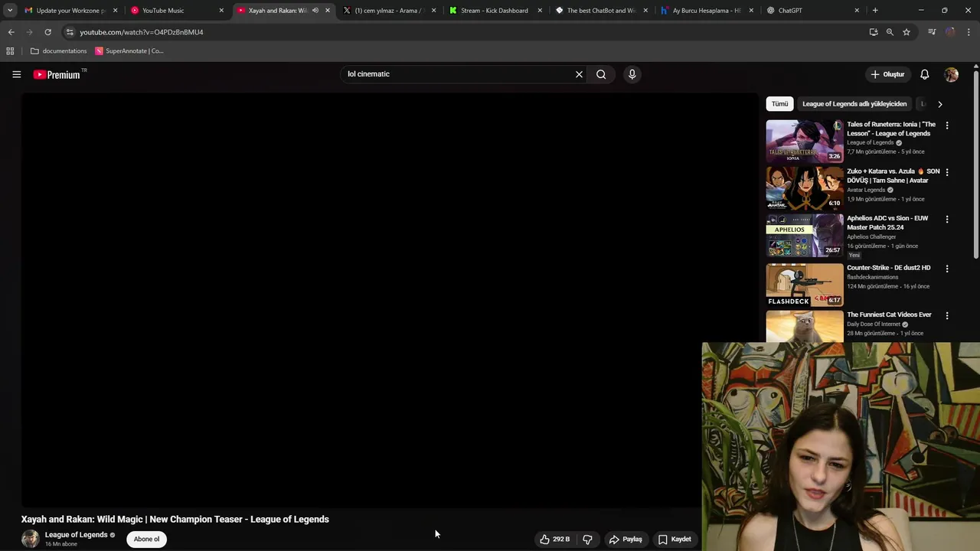980x551 pixels.
Task: Open Counter-Strike DE dust2 HD title
Action: [888, 268]
